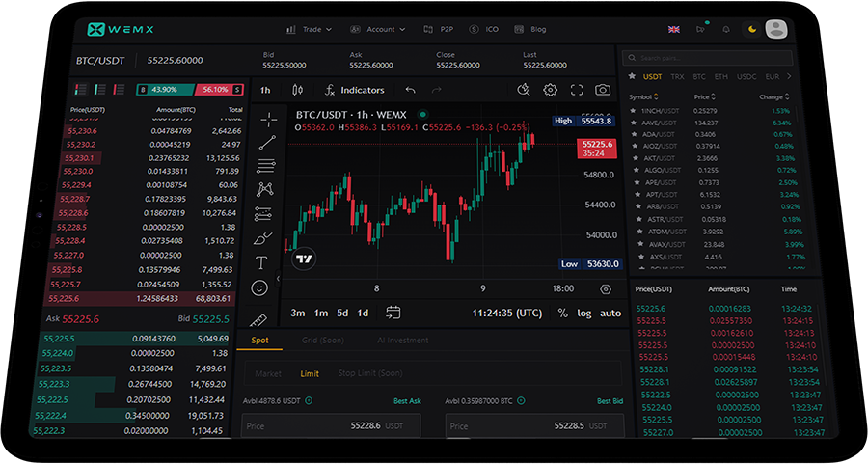
Task: Sort pairs by Symbol column
Action: pos(644,96)
